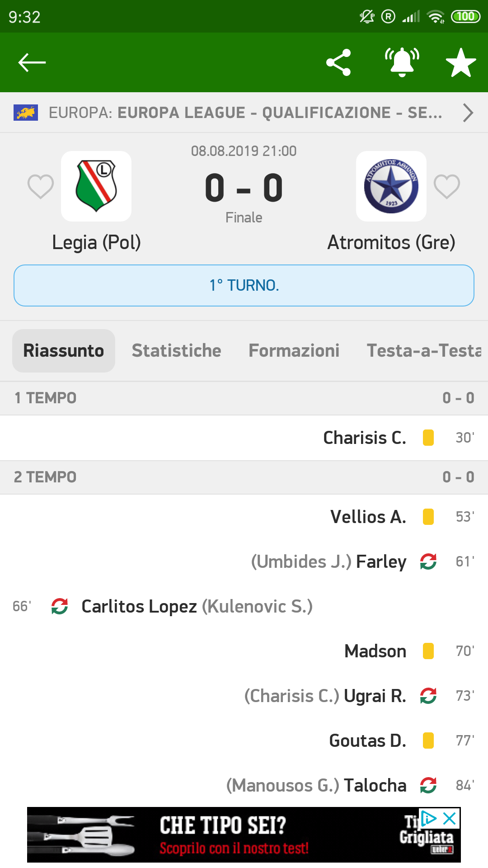Share this match via share icon

338,62
